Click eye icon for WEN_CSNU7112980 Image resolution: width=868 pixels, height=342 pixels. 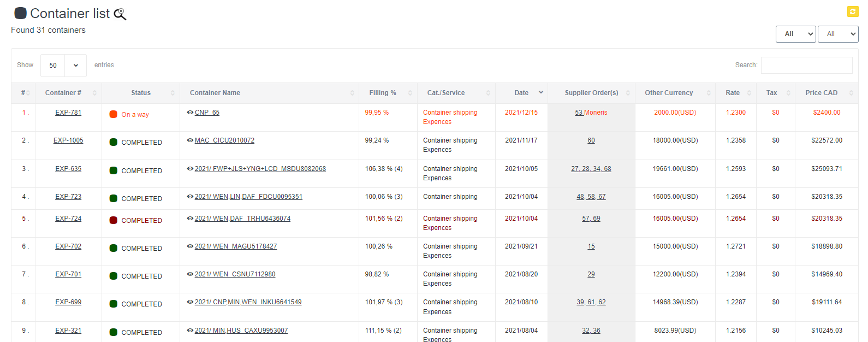(x=190, y=274)
